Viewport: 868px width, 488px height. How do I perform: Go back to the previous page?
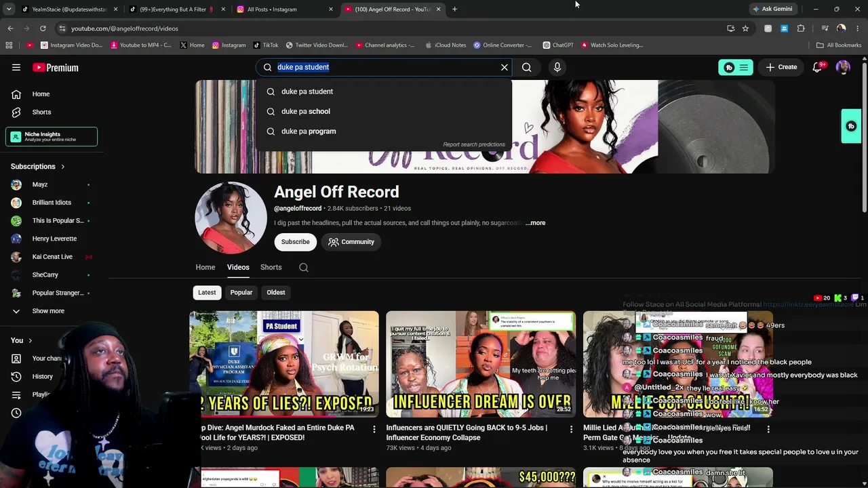pyautogui.click(x=10, y=28)
